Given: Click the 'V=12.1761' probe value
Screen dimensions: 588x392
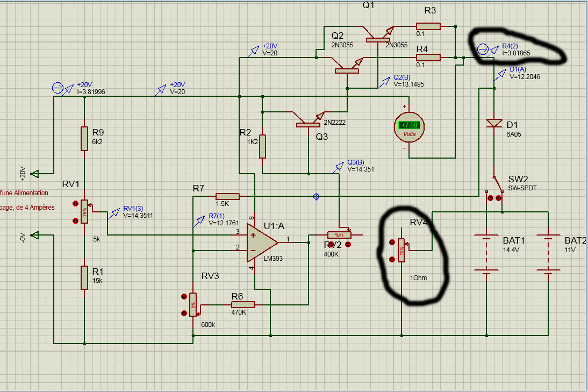Looking at the screenshot, I should [224, 223].
